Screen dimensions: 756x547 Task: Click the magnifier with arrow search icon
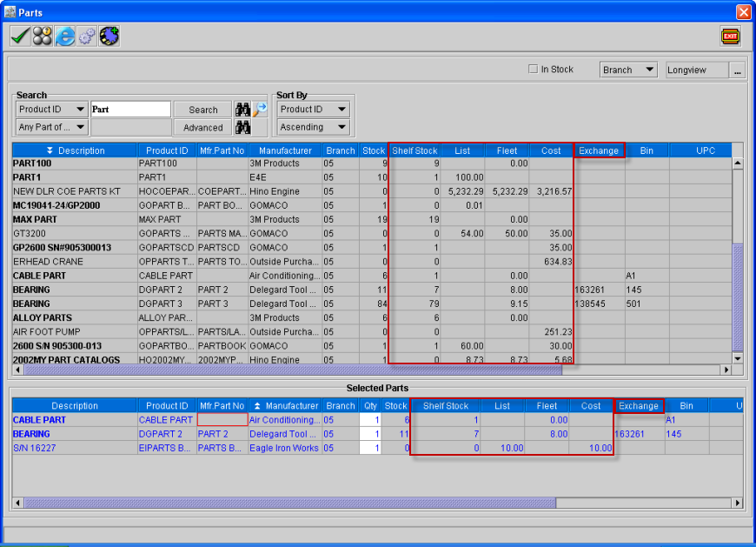(x=260, y=110)
